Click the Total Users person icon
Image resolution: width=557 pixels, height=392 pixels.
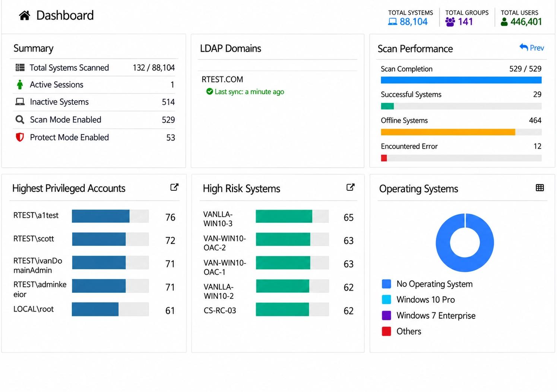(x=504, y=22)
